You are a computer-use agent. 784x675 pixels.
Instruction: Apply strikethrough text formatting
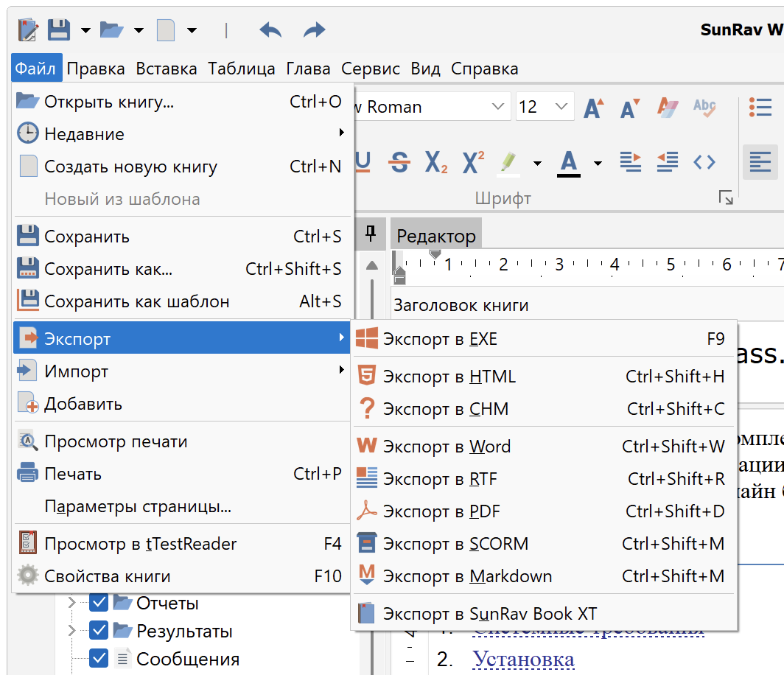399,161
